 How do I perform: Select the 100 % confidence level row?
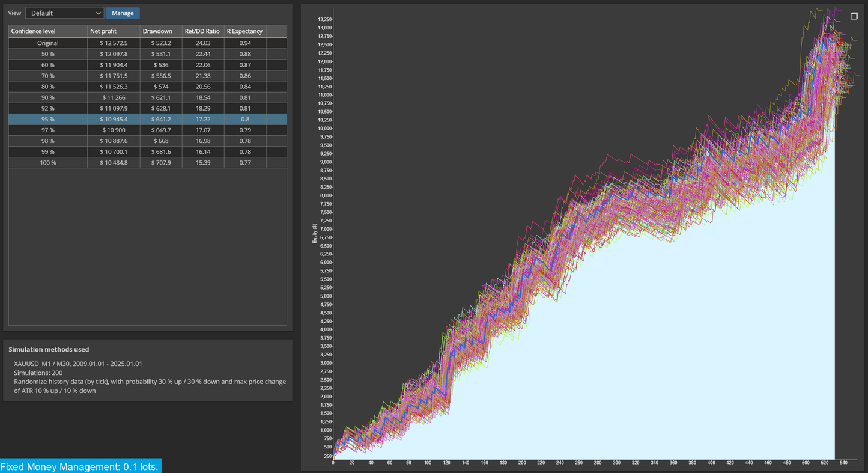click(x=148, y=162)
